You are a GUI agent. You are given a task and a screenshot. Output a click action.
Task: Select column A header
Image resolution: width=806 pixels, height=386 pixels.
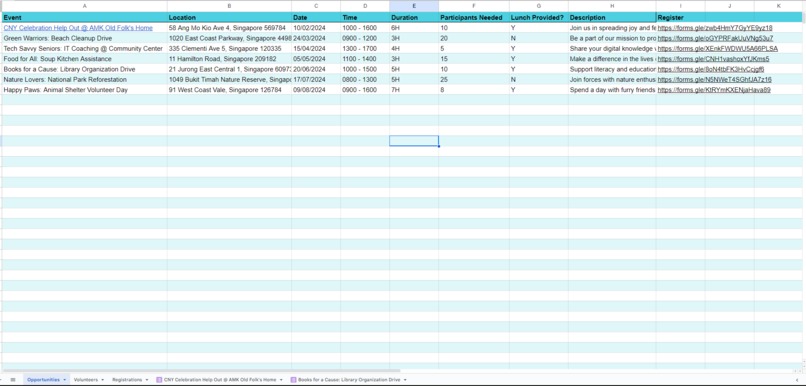(84, 6)
